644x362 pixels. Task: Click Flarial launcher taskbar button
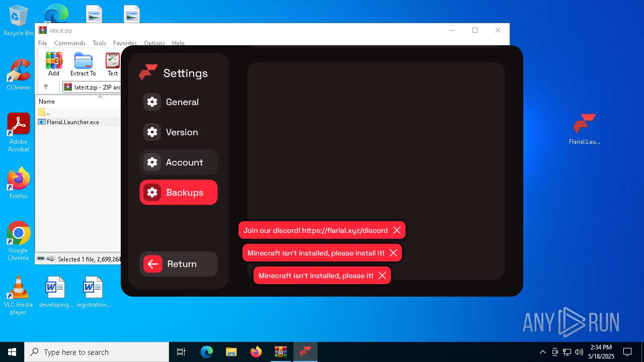tap(305, 352)
